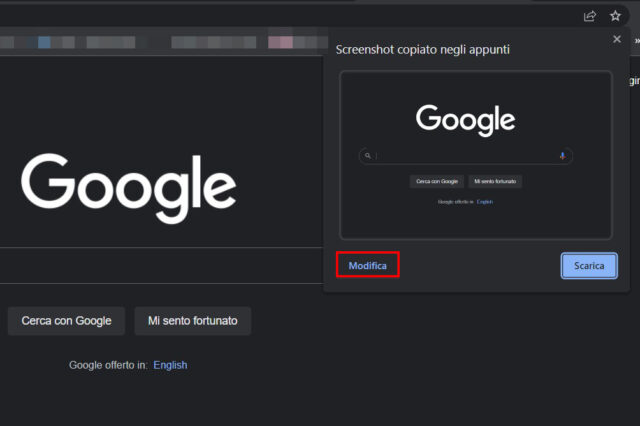Viewport: 640px width, 426px height.
Task: Download the screenshot with Scarica
Action: (589, 266)
